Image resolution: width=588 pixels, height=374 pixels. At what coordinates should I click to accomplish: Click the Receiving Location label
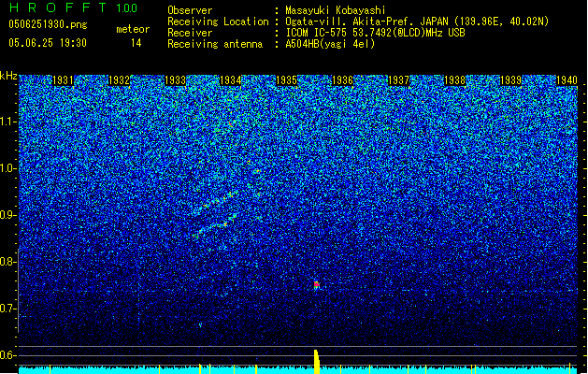218,22
